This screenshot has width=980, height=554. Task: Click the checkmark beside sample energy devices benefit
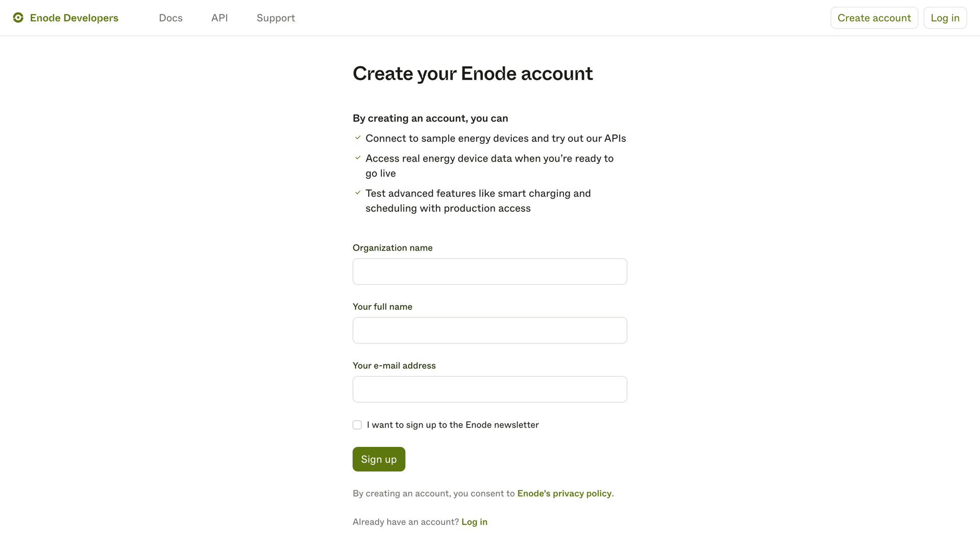[358, 137]
